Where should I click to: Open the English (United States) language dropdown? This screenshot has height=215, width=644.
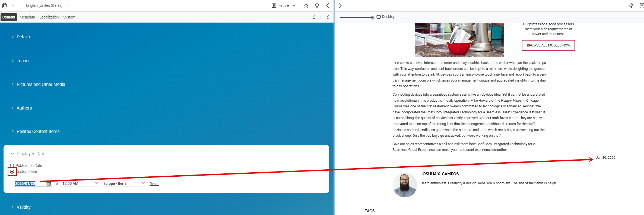pos(47,5)
